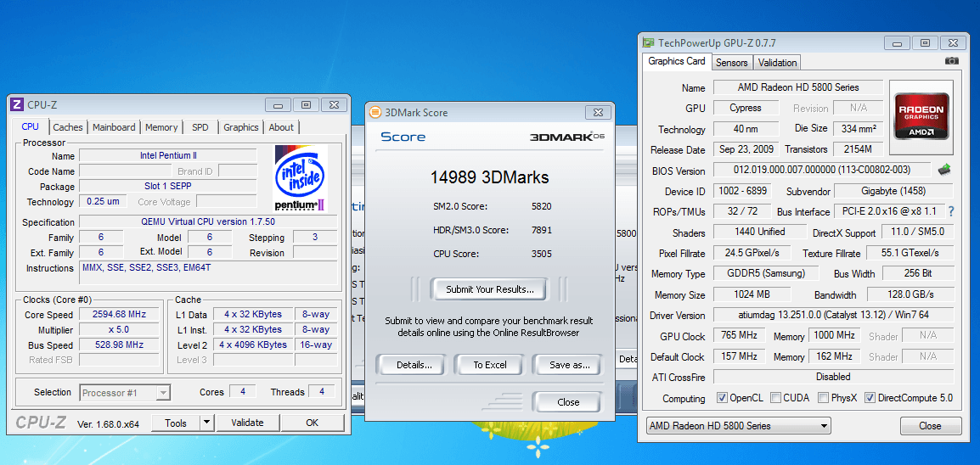Viewport: 980px width, 465px height.
Task: Click the Memory Size 1024 MB value
Action: coord(752,294)
